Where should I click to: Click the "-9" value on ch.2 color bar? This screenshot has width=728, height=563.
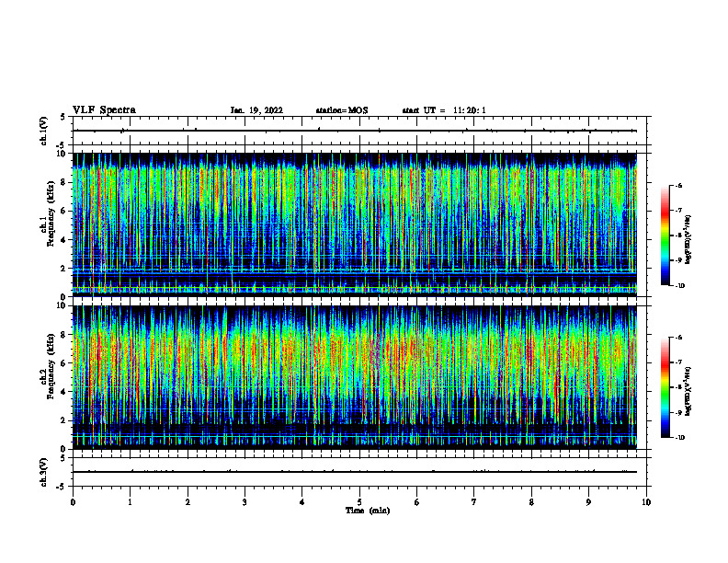click(678, 412)
